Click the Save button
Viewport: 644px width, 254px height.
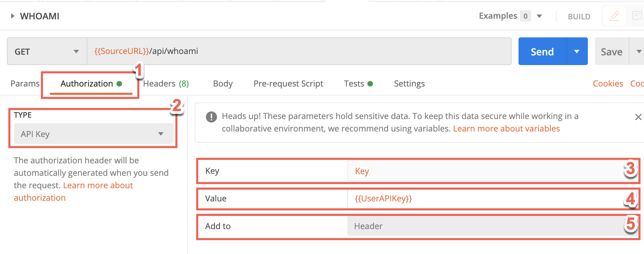click(611, 52)
